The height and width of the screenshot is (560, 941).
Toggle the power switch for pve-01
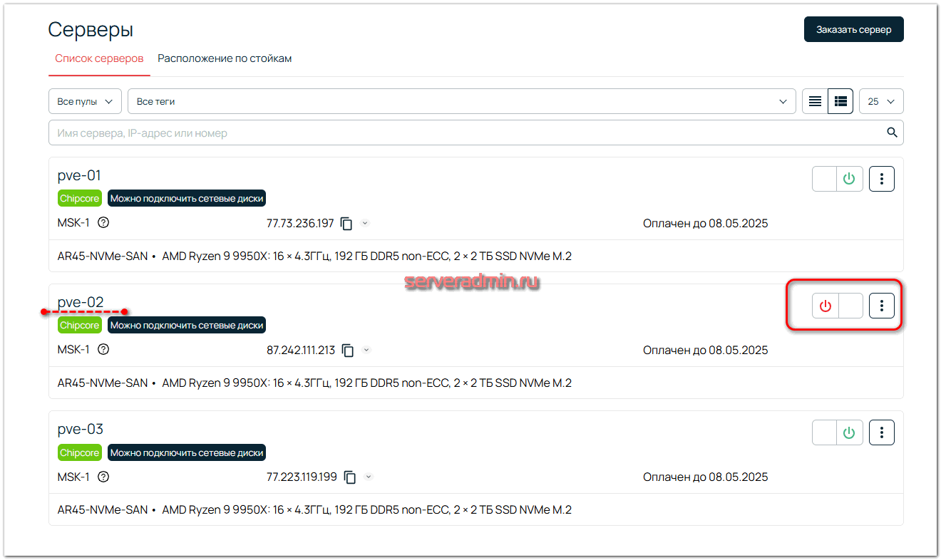click(838, 179)
